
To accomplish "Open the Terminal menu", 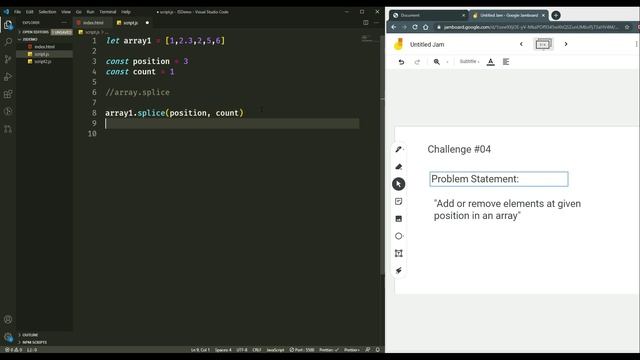I will [108, 12].
